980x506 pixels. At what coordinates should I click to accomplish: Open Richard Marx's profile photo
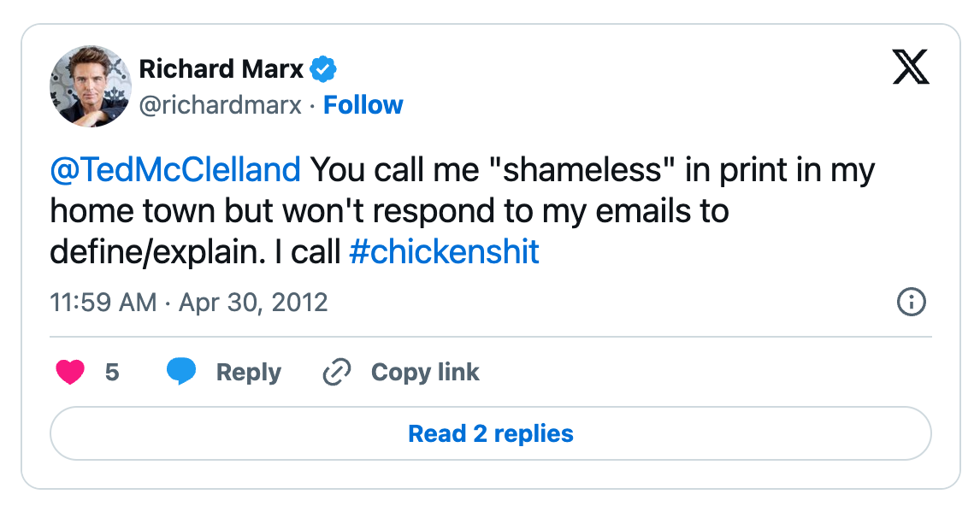click(91, 86)
